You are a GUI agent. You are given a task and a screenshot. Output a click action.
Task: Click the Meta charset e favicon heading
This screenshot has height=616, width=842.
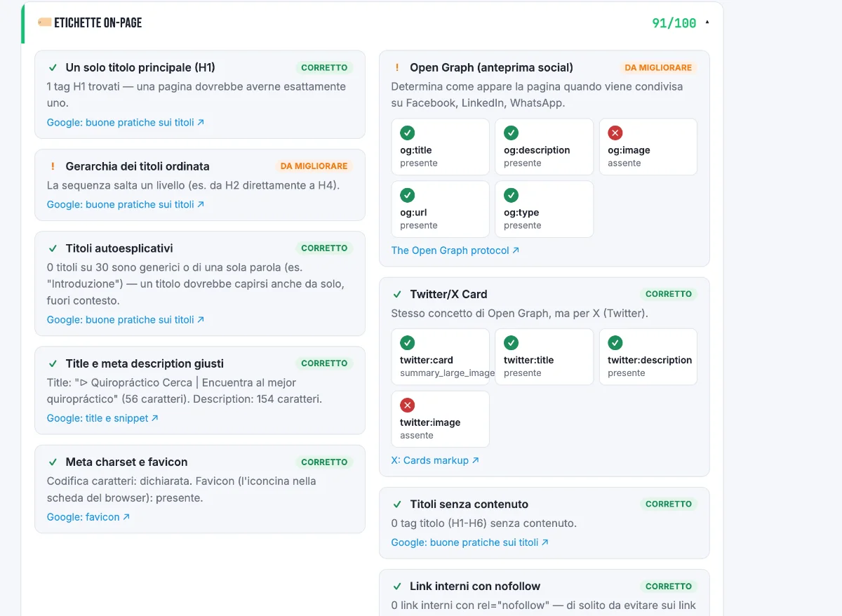126,462
